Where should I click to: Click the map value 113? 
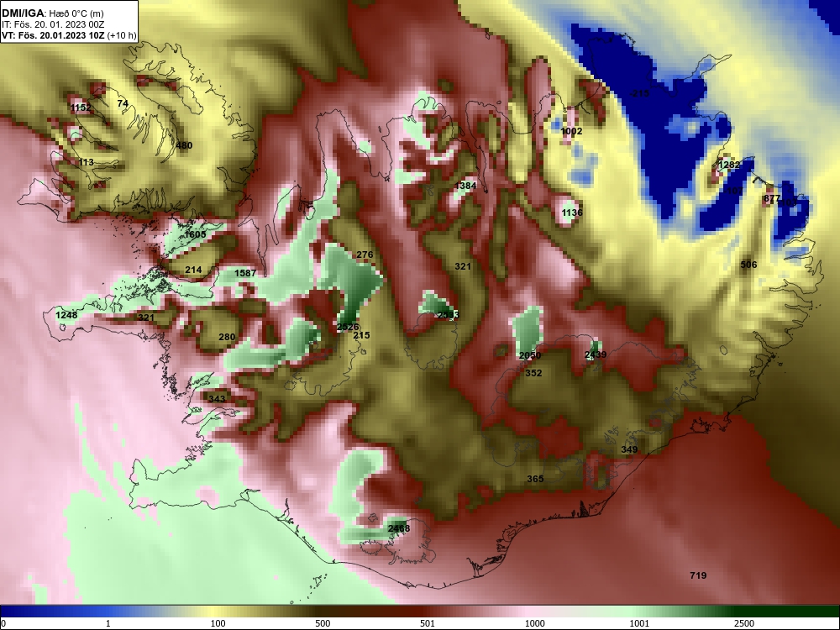(x=86, y=162)
